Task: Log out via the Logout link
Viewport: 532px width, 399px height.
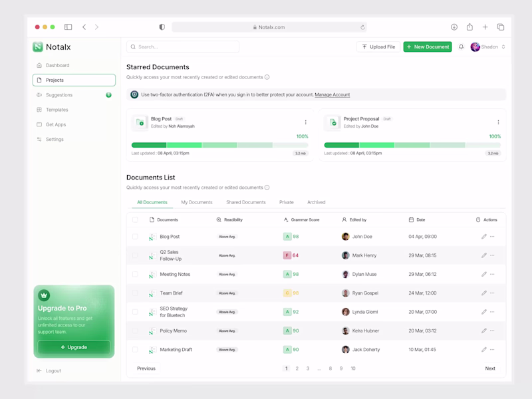Action: 49,371
